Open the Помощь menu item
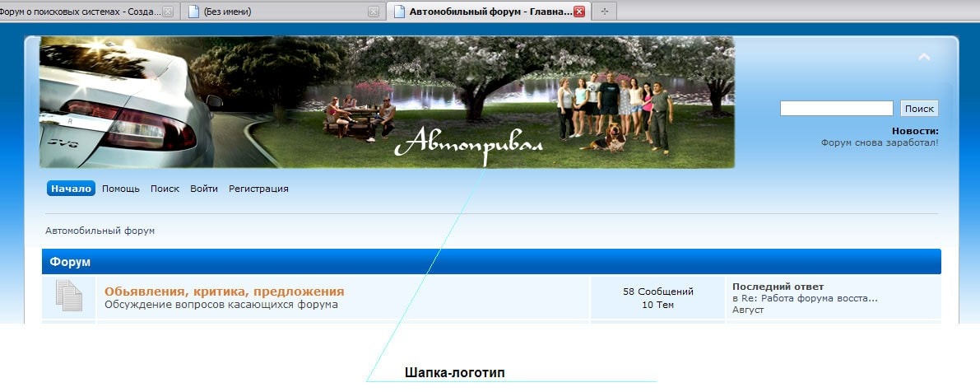This screenshot has width=980, height=392. (x=121, y=189)
